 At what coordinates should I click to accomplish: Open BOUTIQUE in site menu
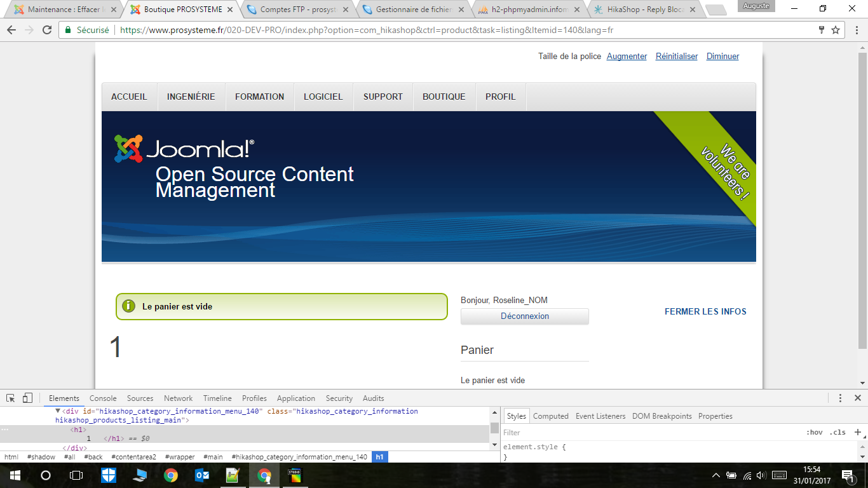444,97
